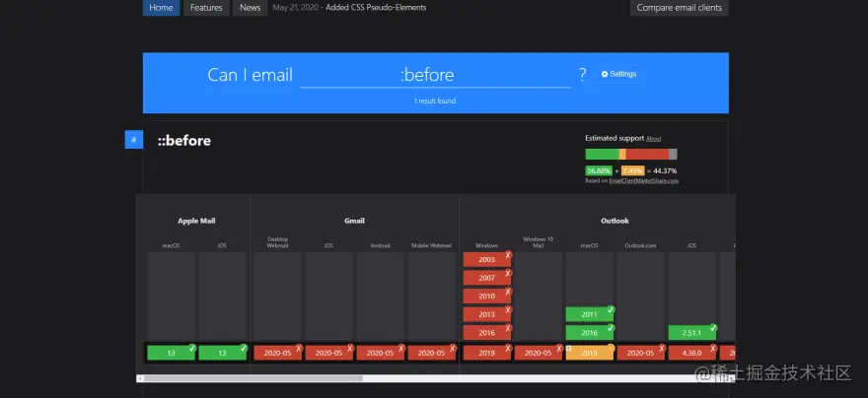Open the Home tab

pyautogui.click(x=161, y=8)
